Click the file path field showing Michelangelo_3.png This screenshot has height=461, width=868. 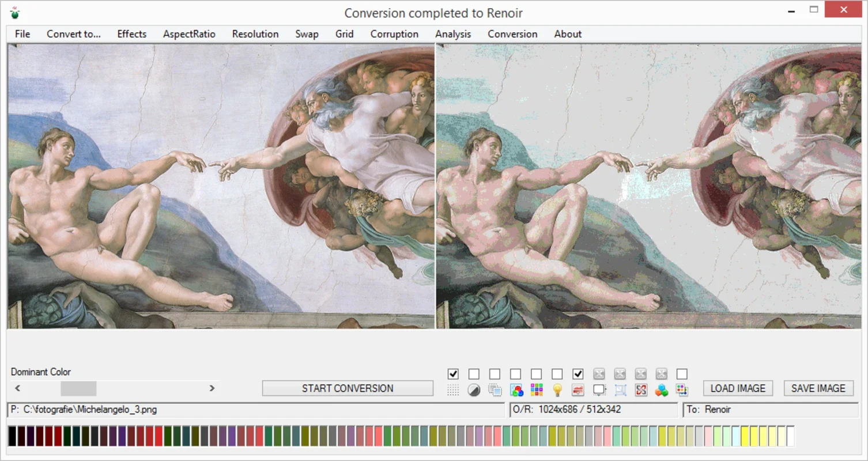[x=256, y=410]
